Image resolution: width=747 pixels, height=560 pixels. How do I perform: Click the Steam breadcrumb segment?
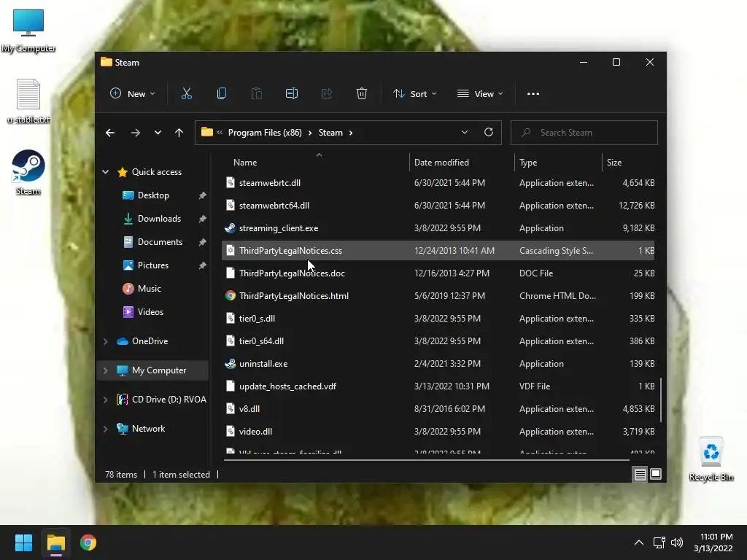coord(330,133)
